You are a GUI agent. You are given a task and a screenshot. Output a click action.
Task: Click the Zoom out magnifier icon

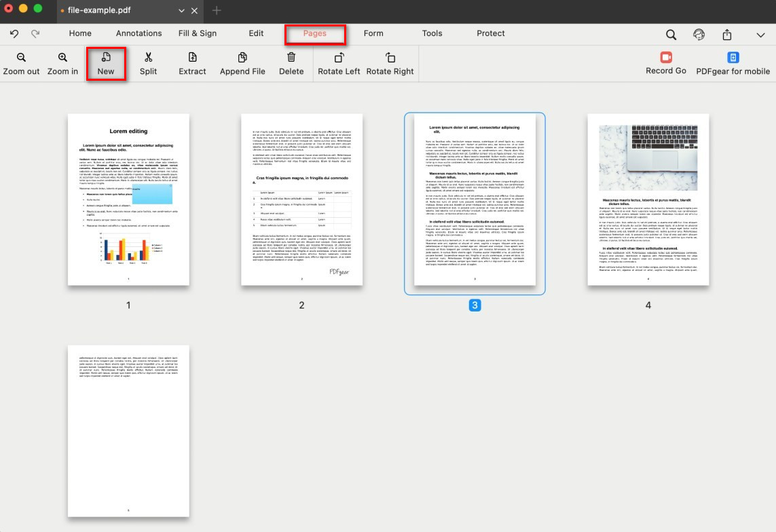(x=21, y=58)
